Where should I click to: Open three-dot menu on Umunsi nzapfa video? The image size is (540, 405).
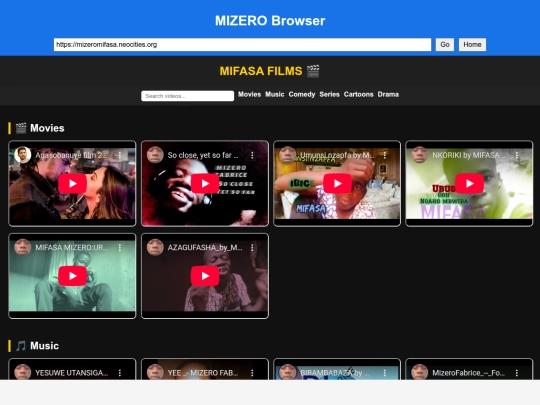tap(385, 155)
